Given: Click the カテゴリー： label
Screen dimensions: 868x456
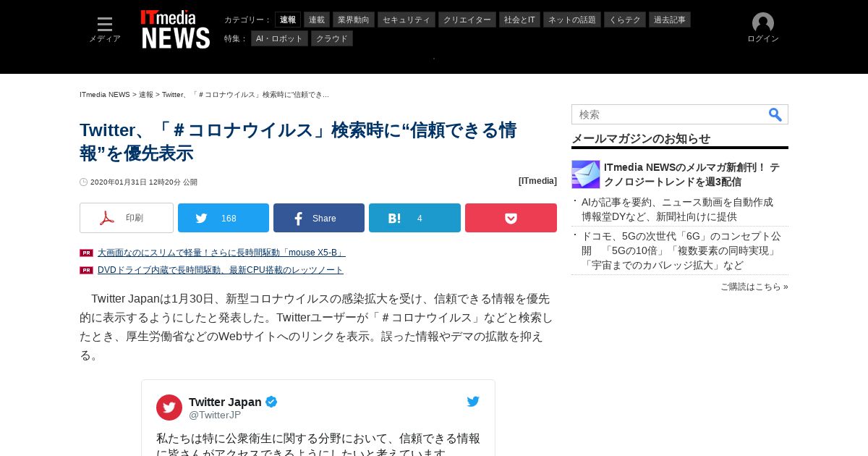Looking at the screenshot, I should (248, 20).
